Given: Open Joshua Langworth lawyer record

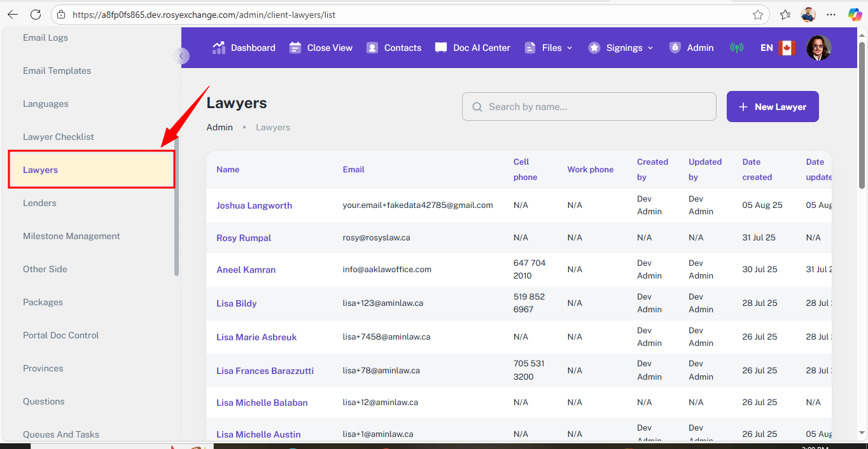Looking at the screenshot, I should point(254,205).
